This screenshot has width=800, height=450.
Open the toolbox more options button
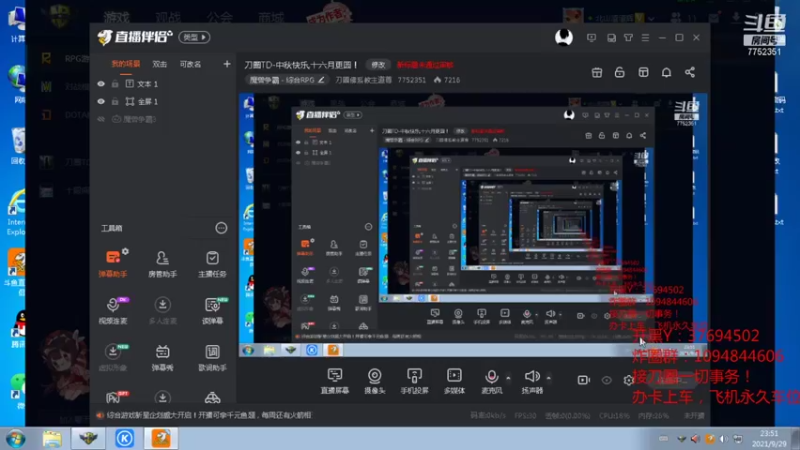pos(221,228)
